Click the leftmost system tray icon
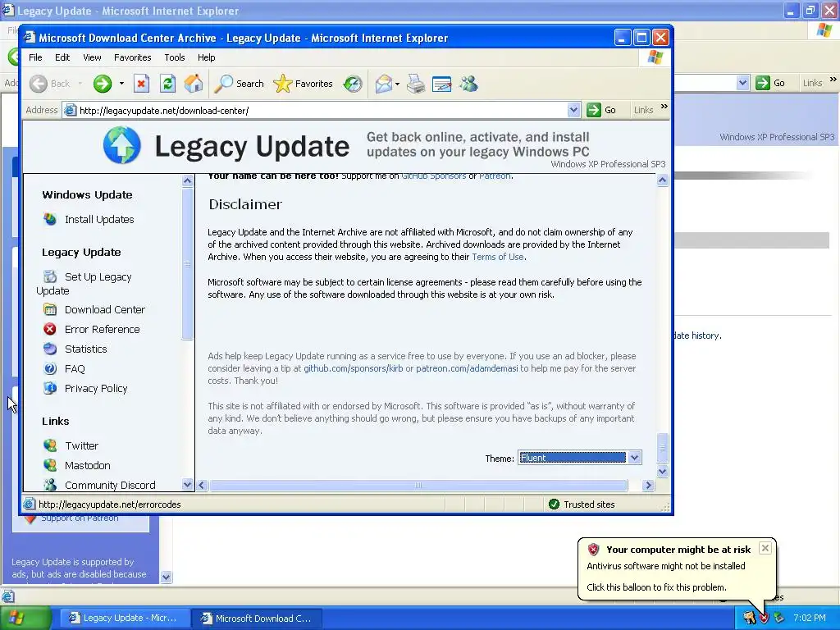This screenshot has width=840, height=630. point(749,619)
